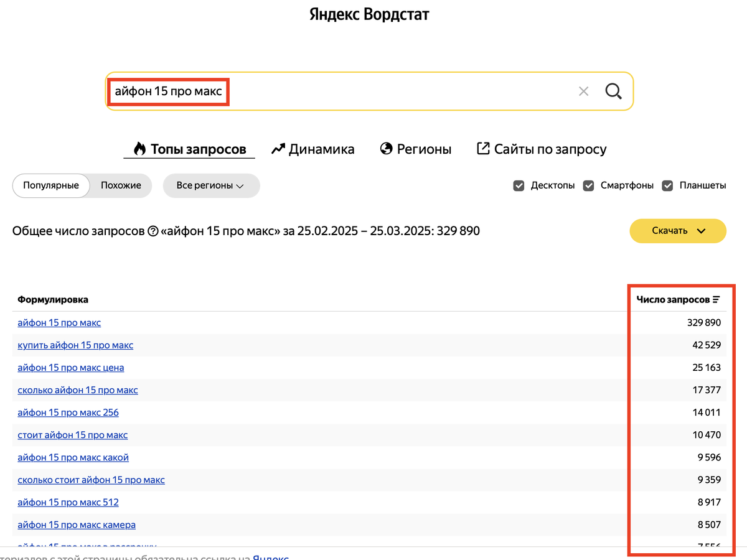Viewport: 747px width, 560px height.
Task: Open the 'купить айфон 15 про макс' link
Action: pyautogui.click(x=75, y=345)
